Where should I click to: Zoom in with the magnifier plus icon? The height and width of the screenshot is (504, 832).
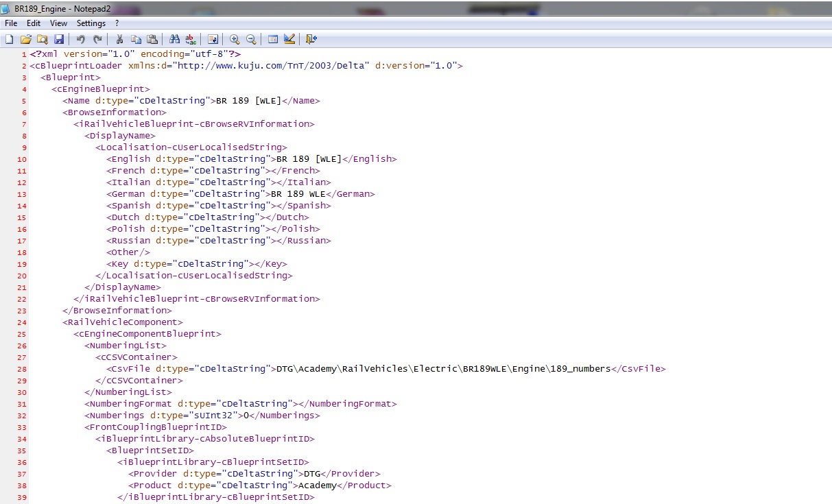pos(235,39)
